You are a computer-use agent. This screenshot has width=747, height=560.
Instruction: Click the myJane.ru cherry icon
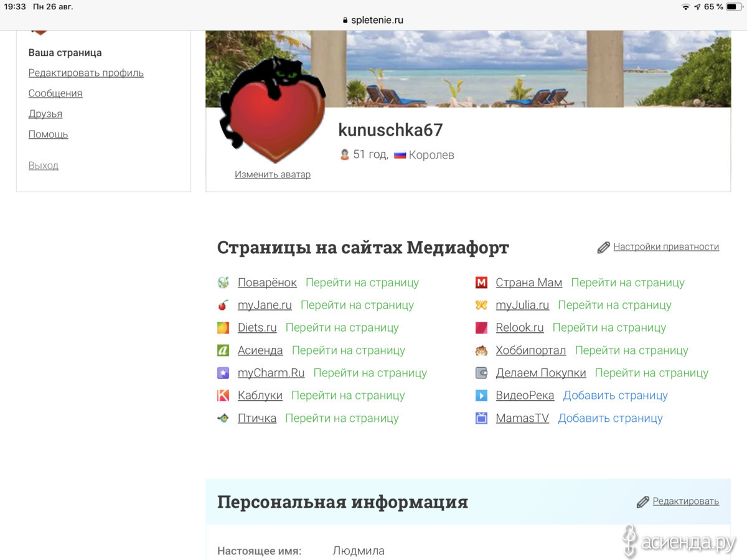[223, 305]
